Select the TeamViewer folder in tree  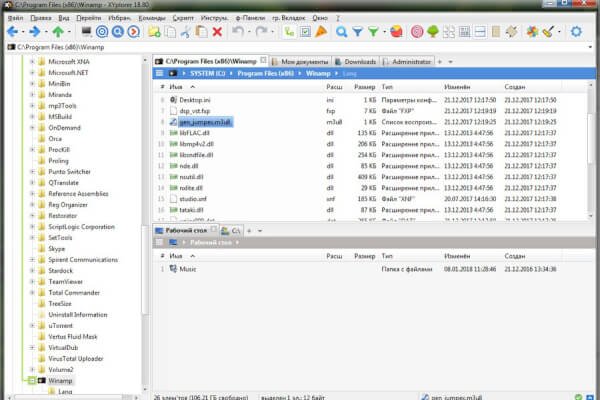coord(65,282)
